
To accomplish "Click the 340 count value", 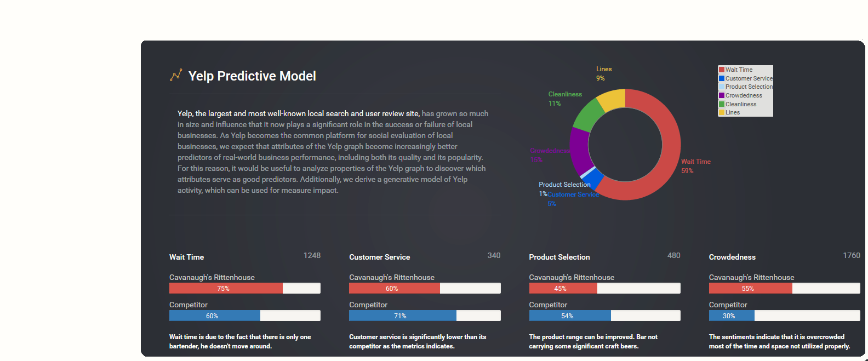I will point(494,255).
